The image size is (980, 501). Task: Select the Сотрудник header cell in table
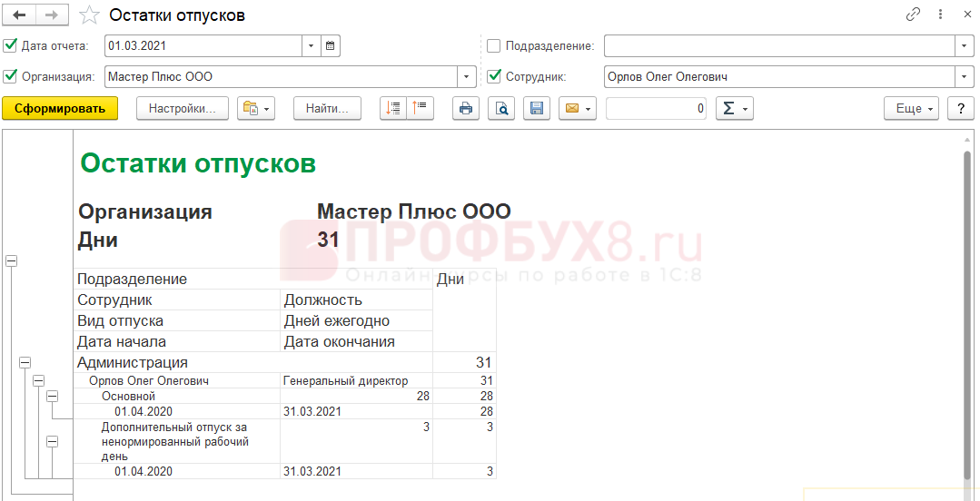coord(177,300)
